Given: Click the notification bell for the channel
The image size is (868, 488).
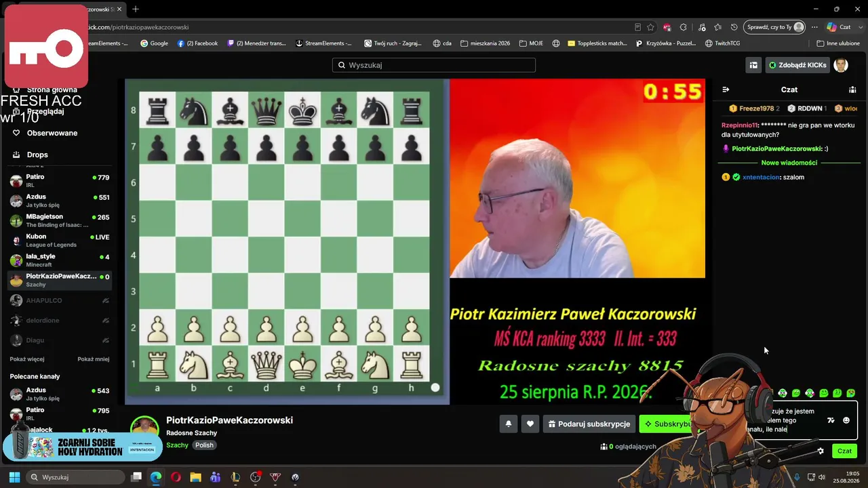Looking at the screenshot, I should 509,424.
